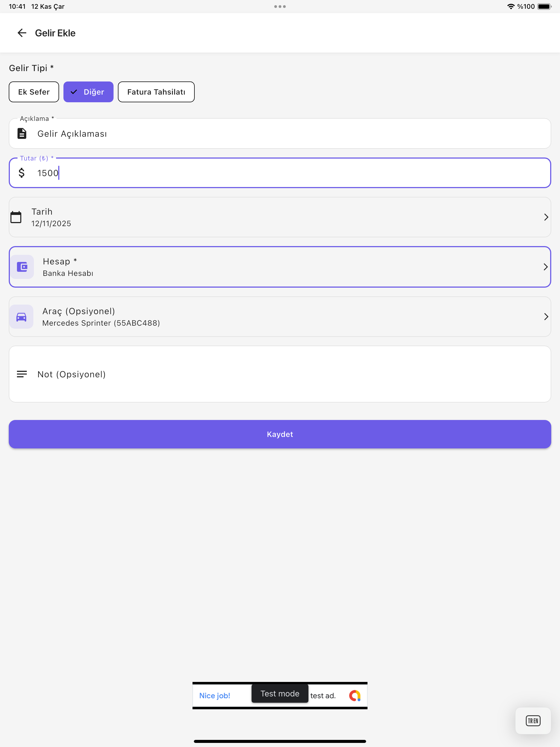Open the three-dot multitasking menu at top
Image resolution: width=560 pixels, height=747 pixels.
(x=280, y=6)
